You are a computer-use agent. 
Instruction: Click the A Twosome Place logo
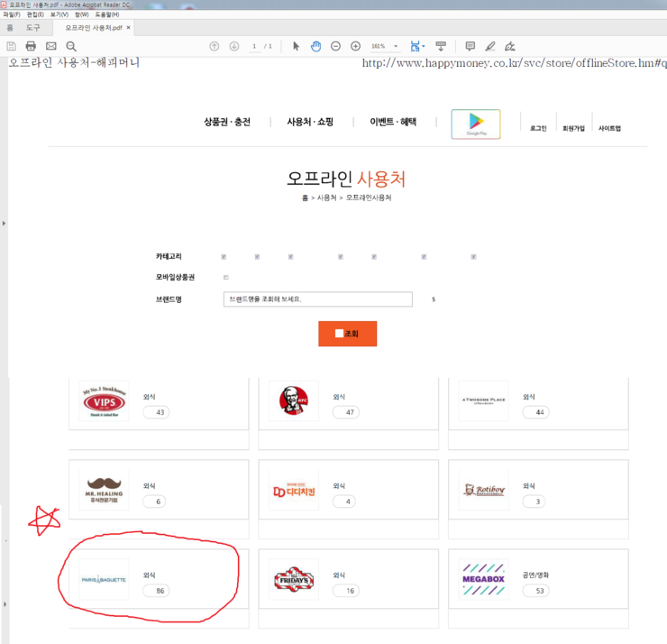click(484, 401)
